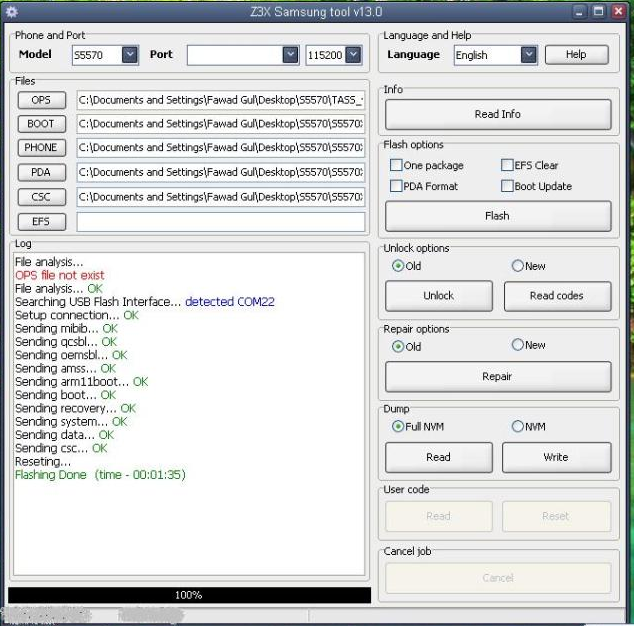The height and width of the screenshot is (626, 634).
Task: Click the 'Sending arm11boot' log line
Action: (82, 382)
